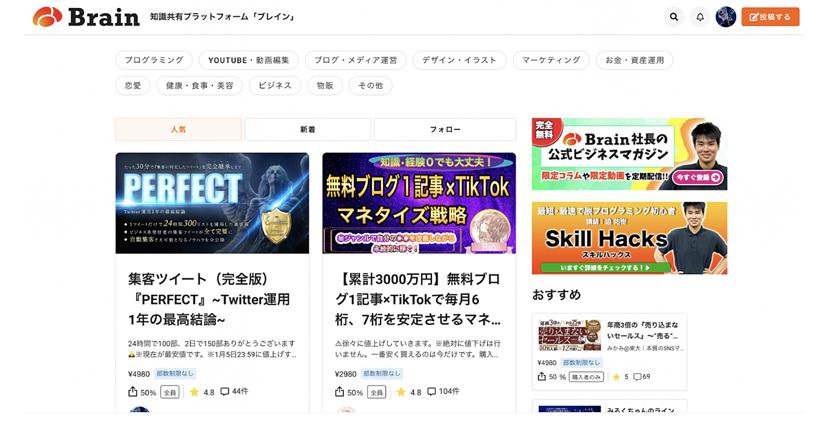Select the デザイン・イラスト category chip
This screenshot has width=828, height=426.
click(x=459, y=60)
